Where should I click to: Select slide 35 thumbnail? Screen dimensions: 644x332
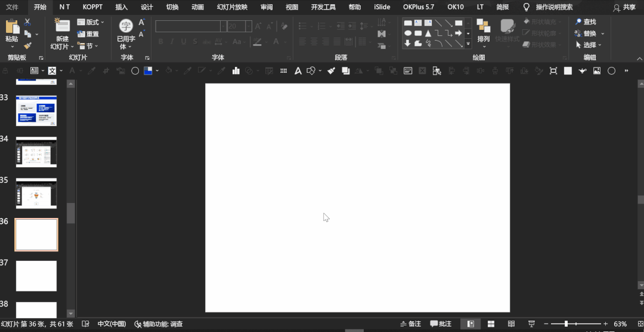36,193
